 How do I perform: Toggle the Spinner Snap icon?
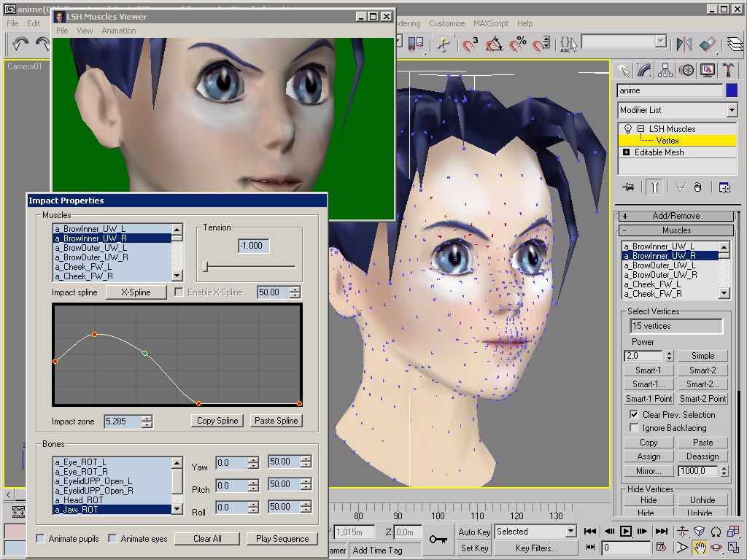point(541,44)
